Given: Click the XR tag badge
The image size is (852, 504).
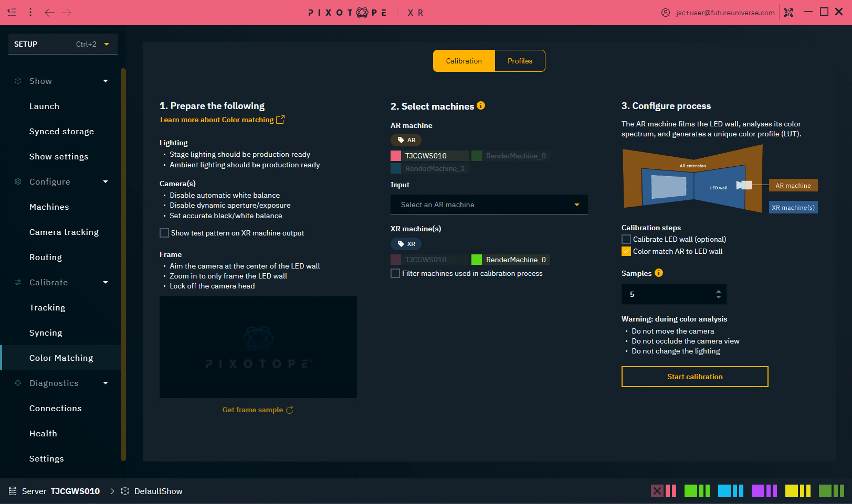Looking at the screenshot, I should 406,244.
